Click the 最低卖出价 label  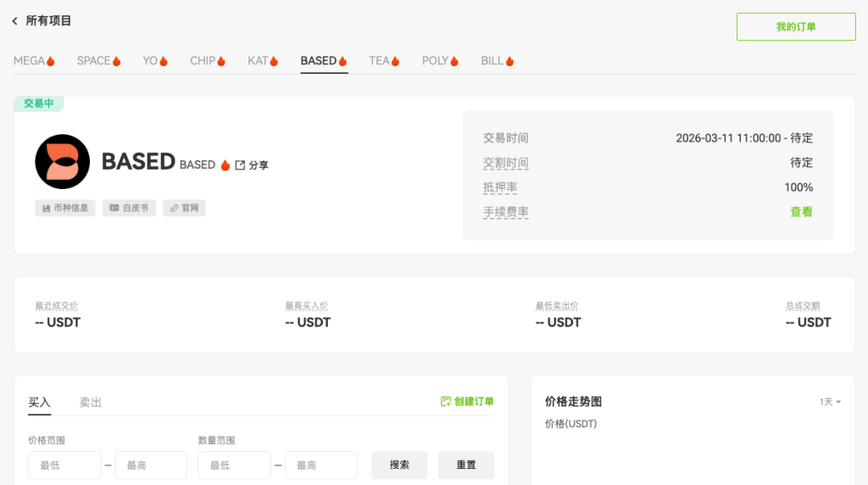click(x=557, y=305)
